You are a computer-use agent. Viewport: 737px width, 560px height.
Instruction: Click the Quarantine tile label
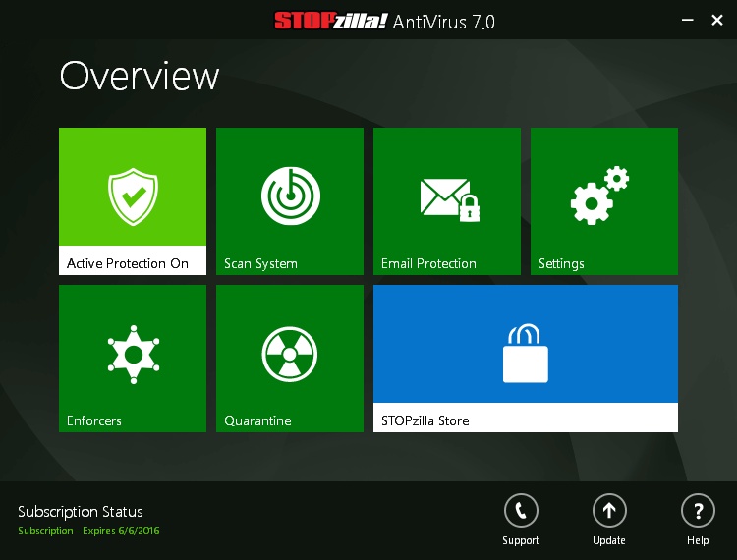pos(257,420)
